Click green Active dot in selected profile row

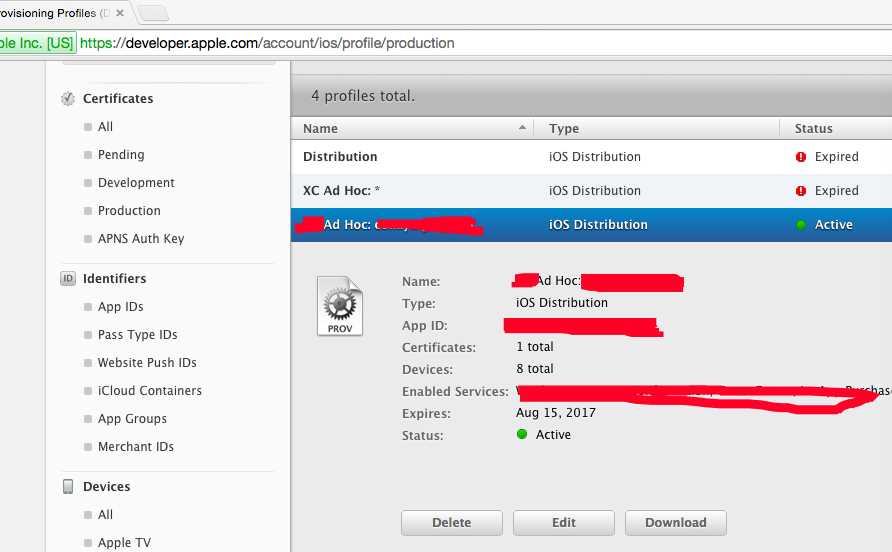[x=801, y=225]
